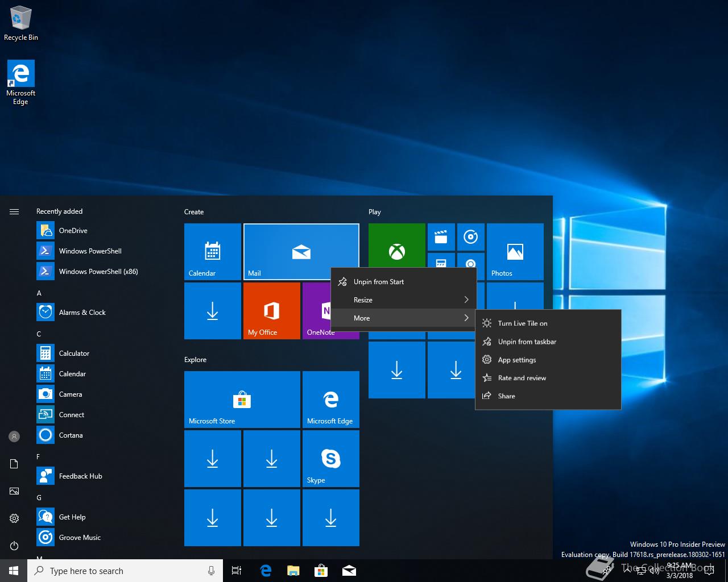Open the My Office tile
728x582 pixels.
pyautogui.click(x=272, y=311)
